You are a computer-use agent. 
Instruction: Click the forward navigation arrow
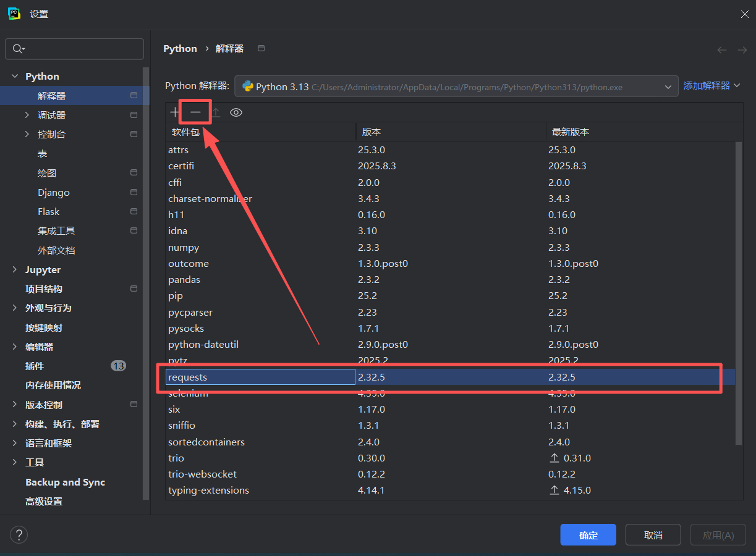point(742,49)
